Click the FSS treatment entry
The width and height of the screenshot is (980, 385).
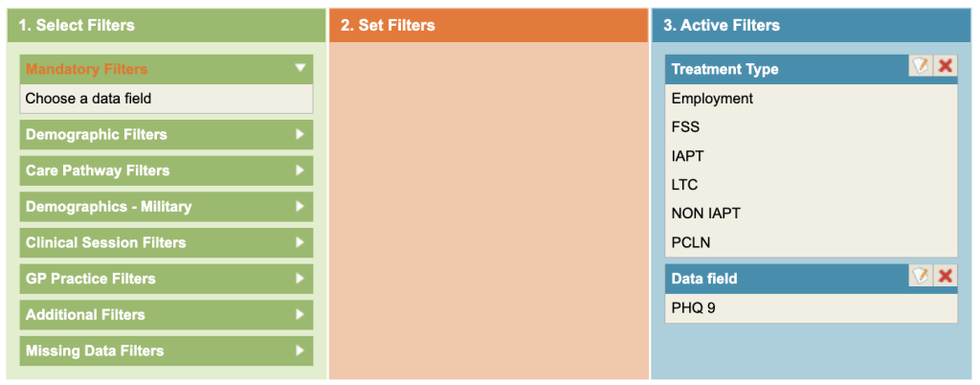point(685,126)
